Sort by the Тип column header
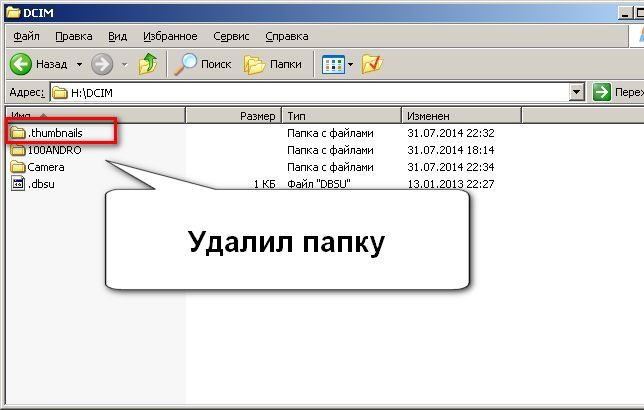 pyautogui.click(x=341, y=116)
